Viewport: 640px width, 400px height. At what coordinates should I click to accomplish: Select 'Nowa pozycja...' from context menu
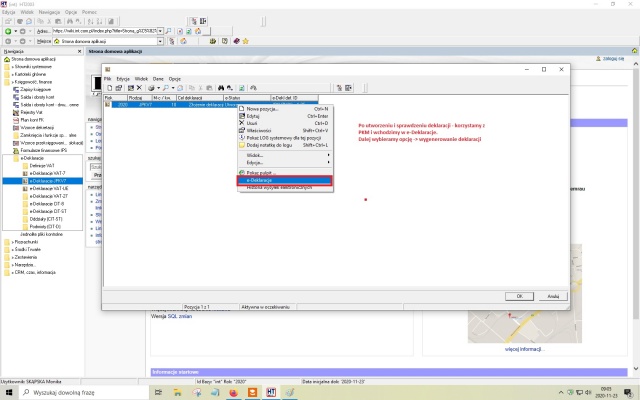click(285, 109)
